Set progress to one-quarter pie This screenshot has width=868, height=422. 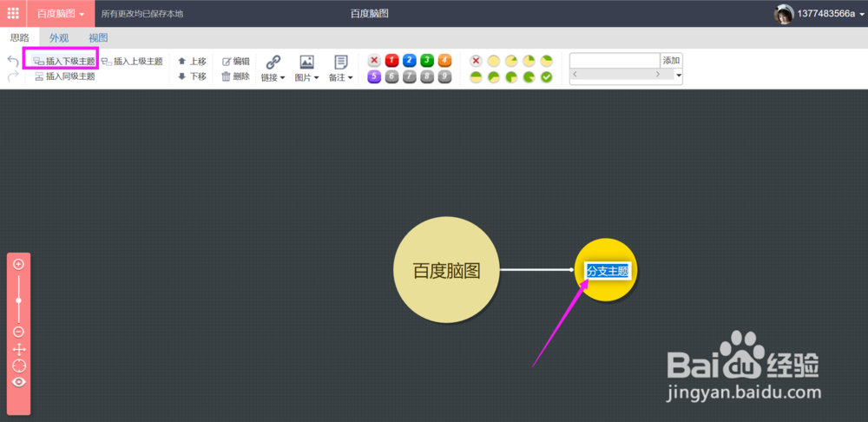[x=529, y=61]
